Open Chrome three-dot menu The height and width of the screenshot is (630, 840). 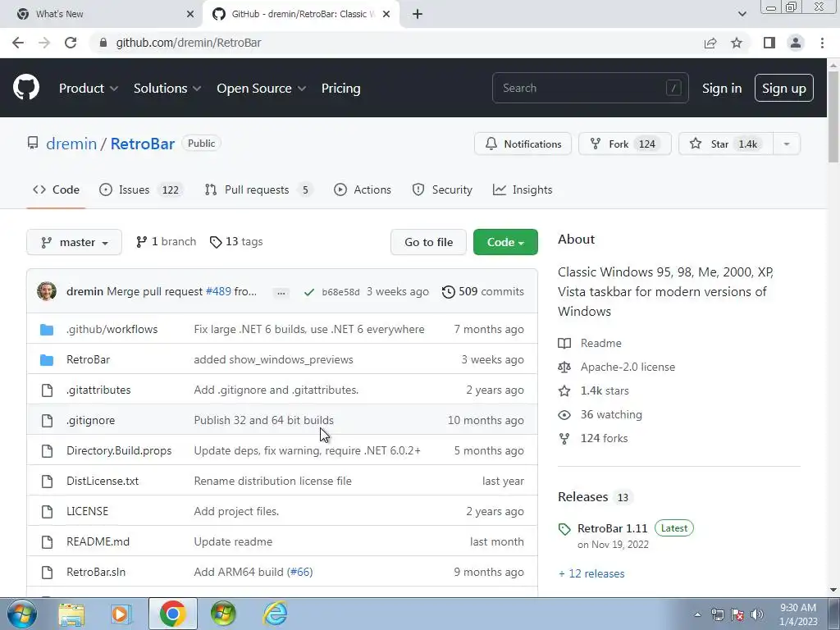822,43
